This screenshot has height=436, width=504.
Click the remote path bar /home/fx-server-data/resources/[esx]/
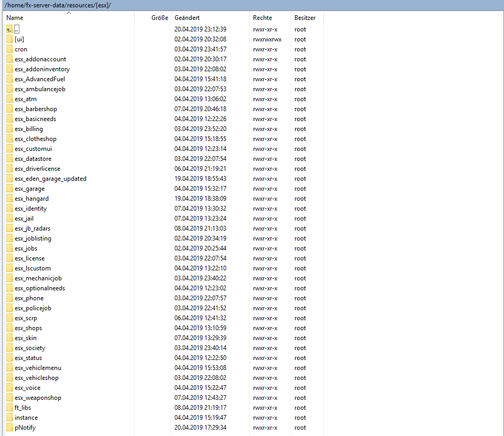(58, 5)
